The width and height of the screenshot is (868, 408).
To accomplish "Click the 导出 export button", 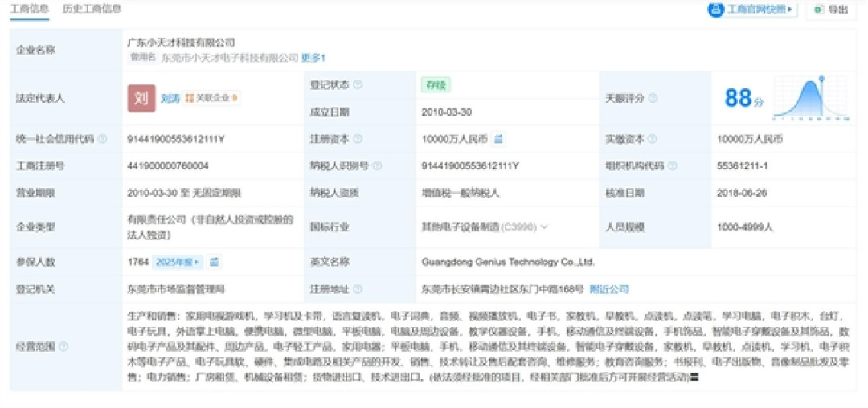I will (x=831, y=10).
